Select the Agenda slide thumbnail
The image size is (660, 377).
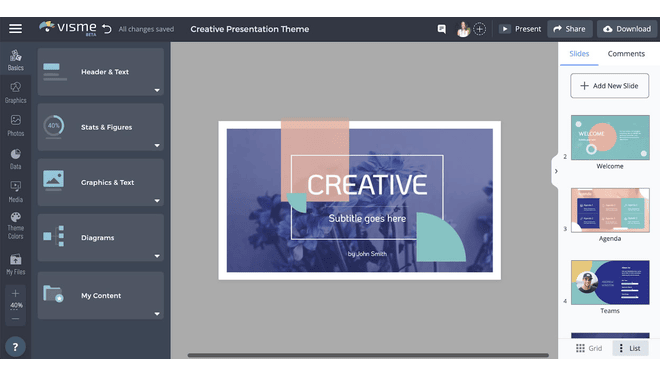tap(610, 210)
